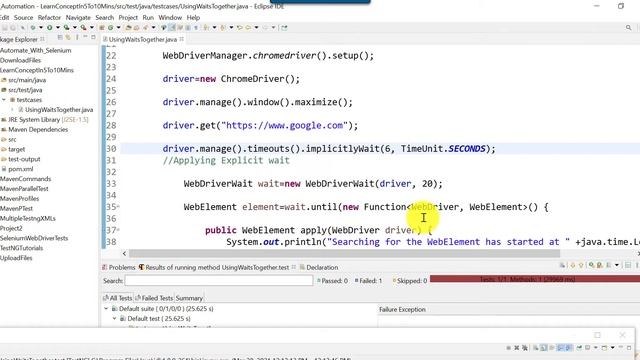The width and height of the screenshot is (640, 360).
Task: Click the Run Last Tool (External Tools) icon
Action: [83, 27]
